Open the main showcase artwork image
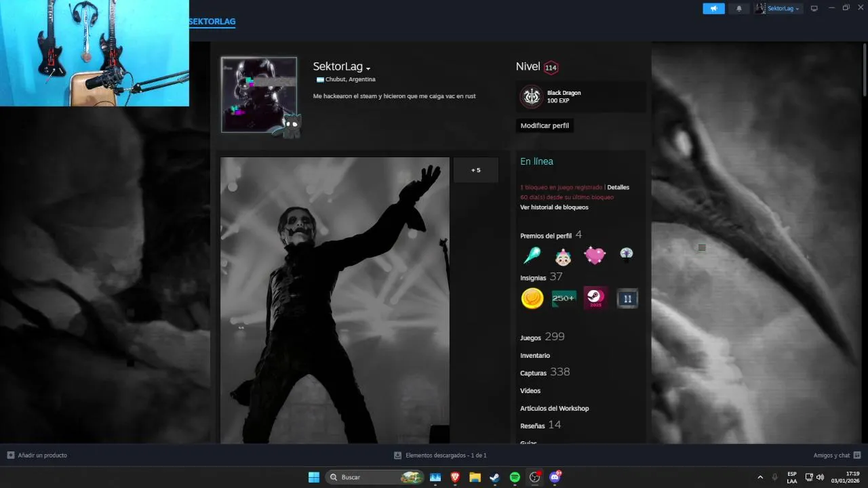 click(335, 300)
